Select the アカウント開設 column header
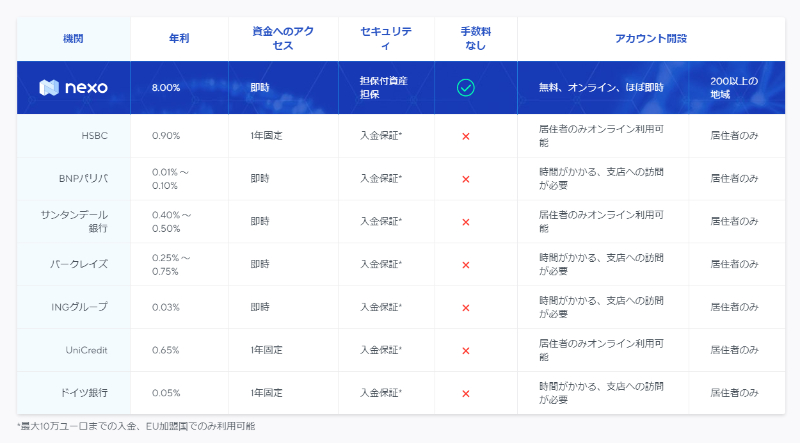 point(650,39)
